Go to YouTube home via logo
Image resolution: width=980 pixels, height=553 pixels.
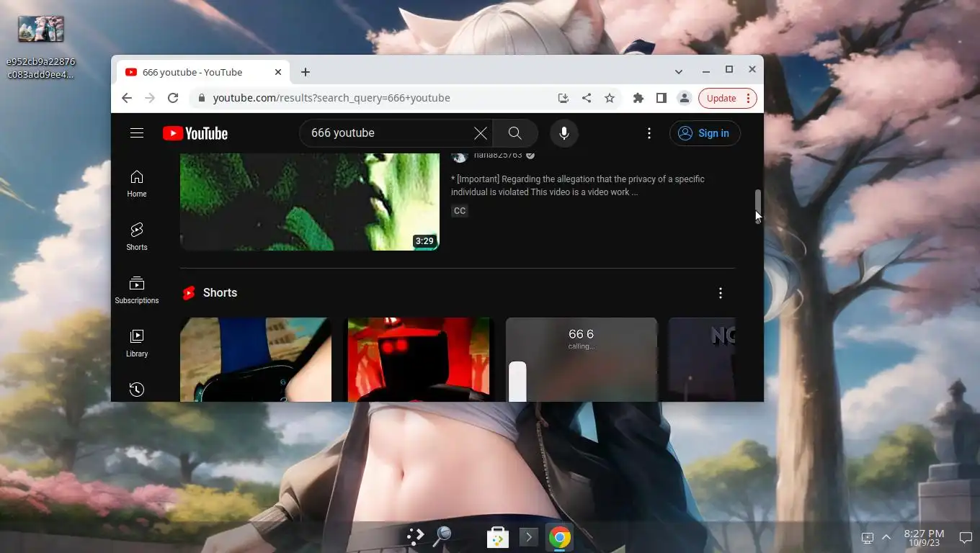(x=195, y=133)
